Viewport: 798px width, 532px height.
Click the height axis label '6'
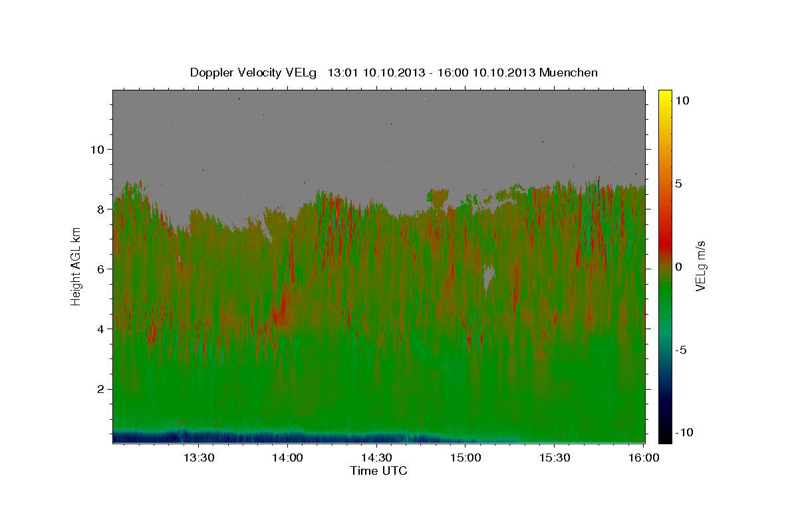tap(100, 269)
